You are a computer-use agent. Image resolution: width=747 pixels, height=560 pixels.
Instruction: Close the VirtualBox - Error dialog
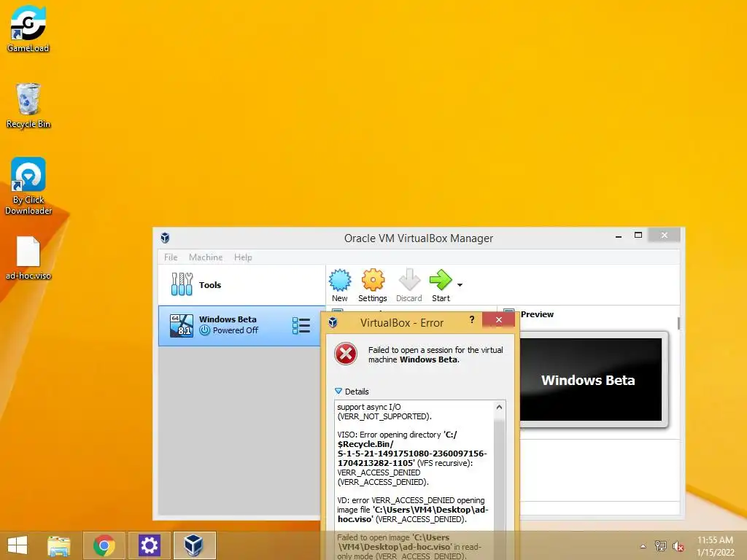point(498,319)
